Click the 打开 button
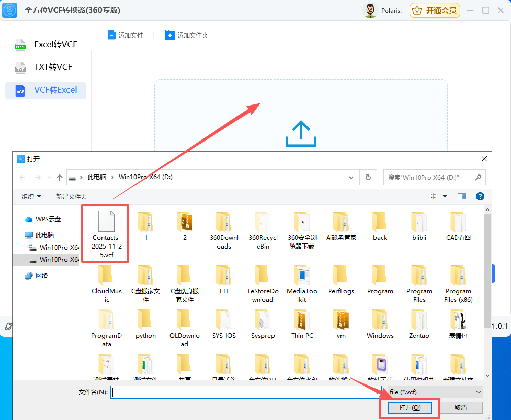 click(x=409, y=408)
